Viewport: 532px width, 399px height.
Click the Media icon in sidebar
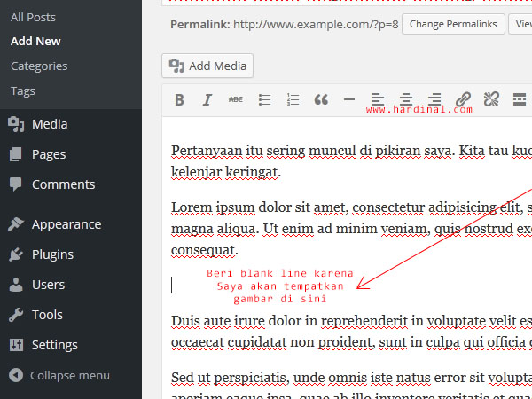[16, 124]
